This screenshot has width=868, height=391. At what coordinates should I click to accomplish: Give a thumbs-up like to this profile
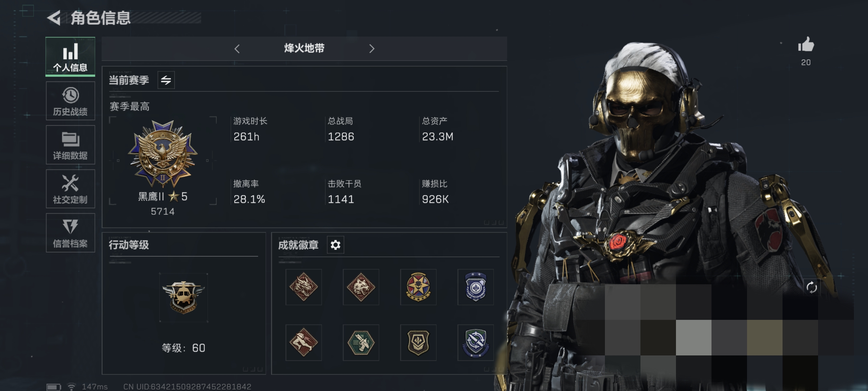coord(806,45)
